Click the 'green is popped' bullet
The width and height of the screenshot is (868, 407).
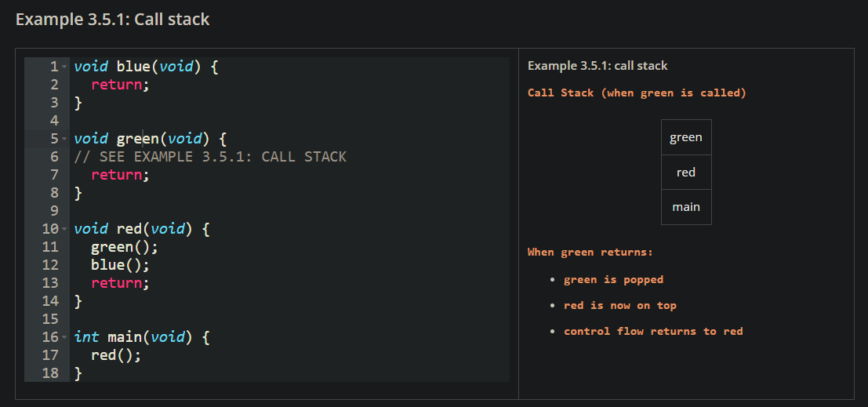tap(613, 279)
